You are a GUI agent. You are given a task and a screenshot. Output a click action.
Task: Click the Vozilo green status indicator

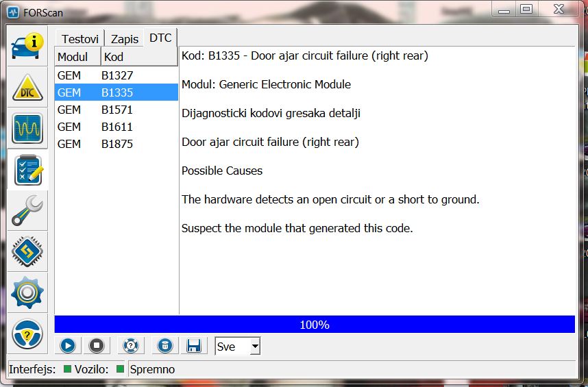(120, 369)
